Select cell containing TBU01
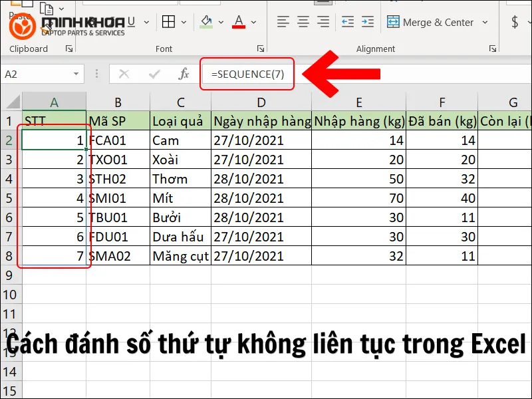This screenshot has width=532, height=399. point(118,217)
